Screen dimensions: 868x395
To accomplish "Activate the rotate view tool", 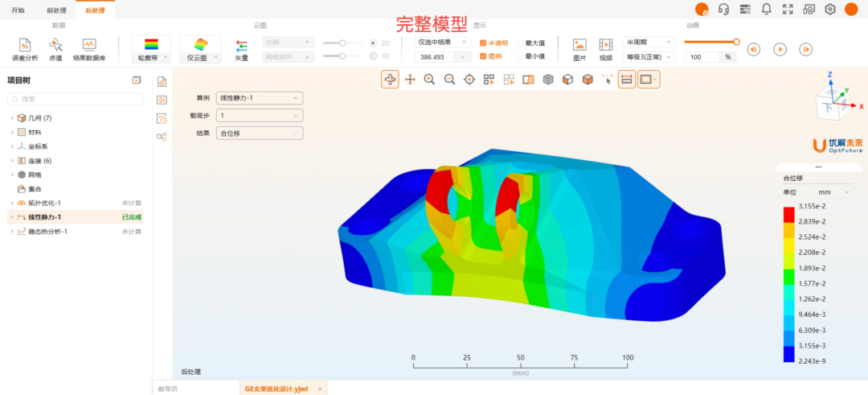I will coord(390,79).
